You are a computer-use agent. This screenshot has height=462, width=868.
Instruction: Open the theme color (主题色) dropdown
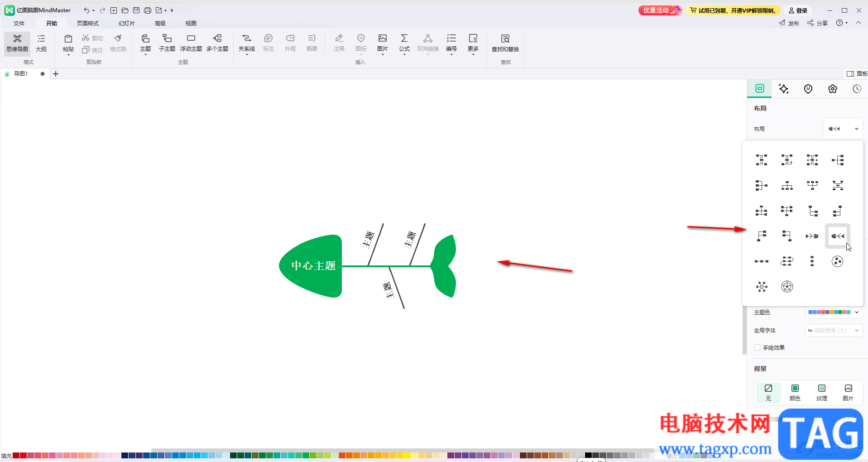(834, 312)
